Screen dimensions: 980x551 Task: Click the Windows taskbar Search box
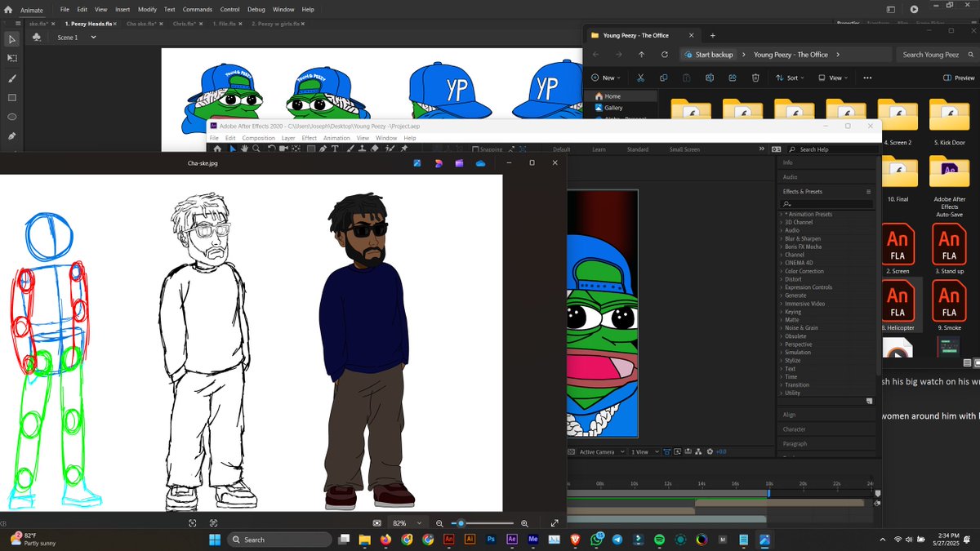(x=279, y=540)
